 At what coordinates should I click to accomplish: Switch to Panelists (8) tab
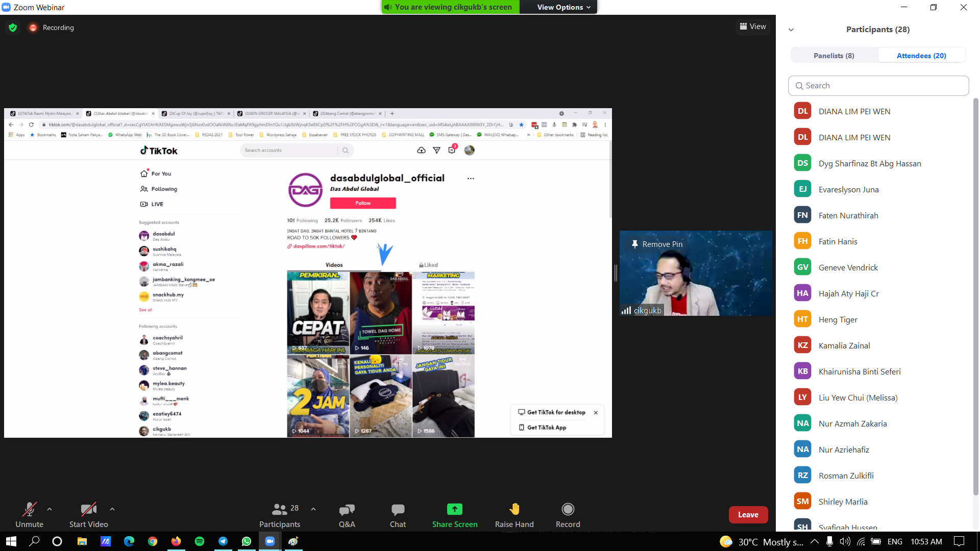(834, 56)
